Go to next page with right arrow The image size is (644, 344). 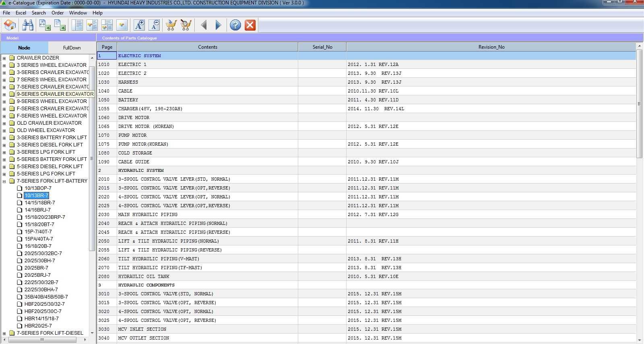(218, 25)
